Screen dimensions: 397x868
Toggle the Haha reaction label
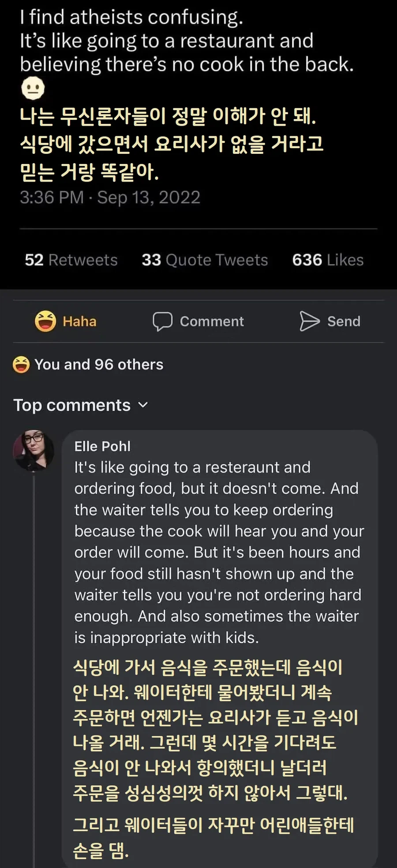(x=79, y=321)
